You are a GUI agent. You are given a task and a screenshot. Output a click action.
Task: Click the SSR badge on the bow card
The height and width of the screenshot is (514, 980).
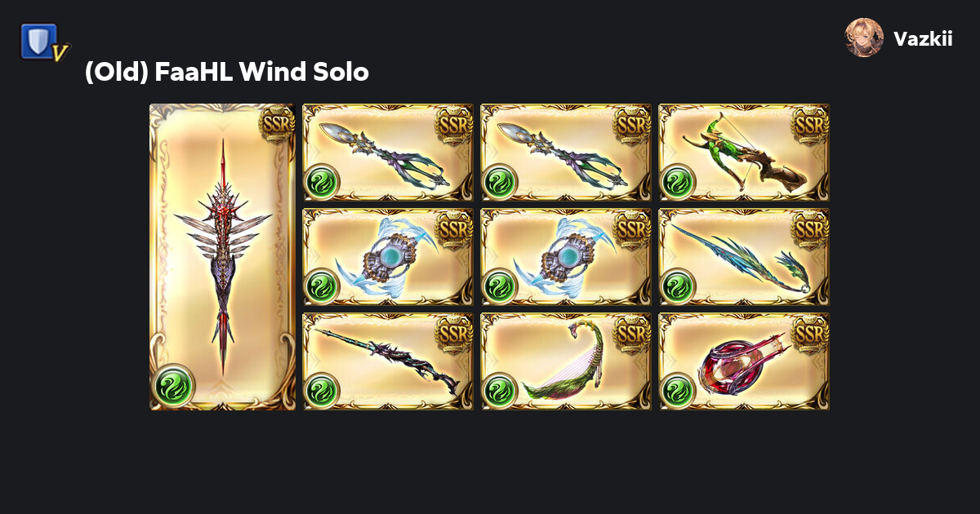point(809,124)
